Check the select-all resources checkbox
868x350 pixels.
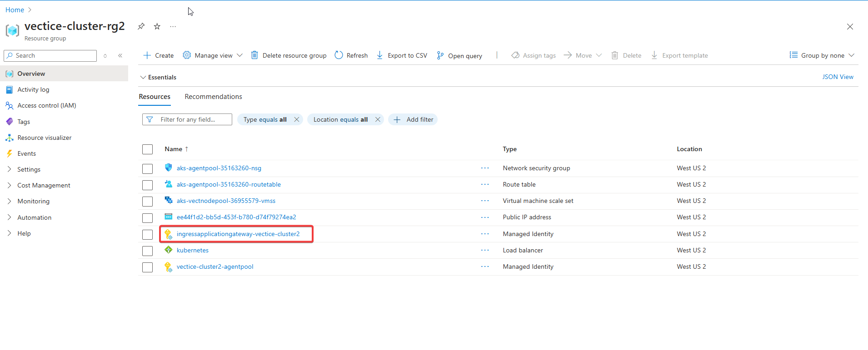coord(147,149)
